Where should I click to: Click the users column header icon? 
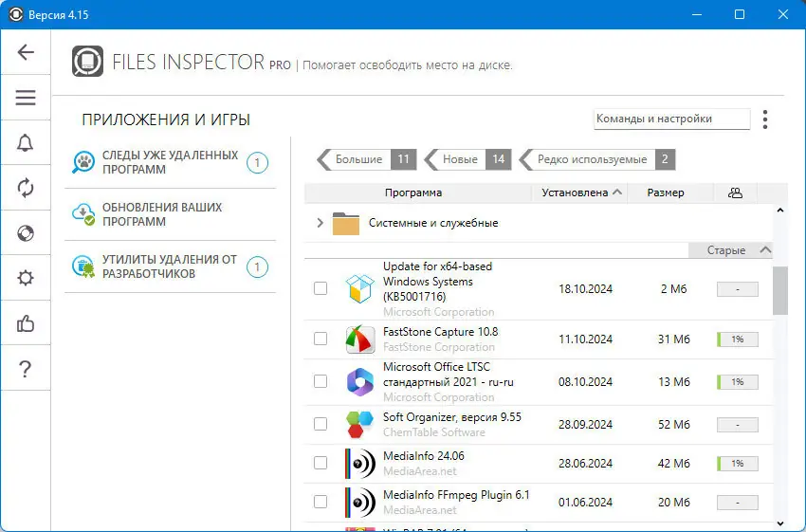pos(735,193)
